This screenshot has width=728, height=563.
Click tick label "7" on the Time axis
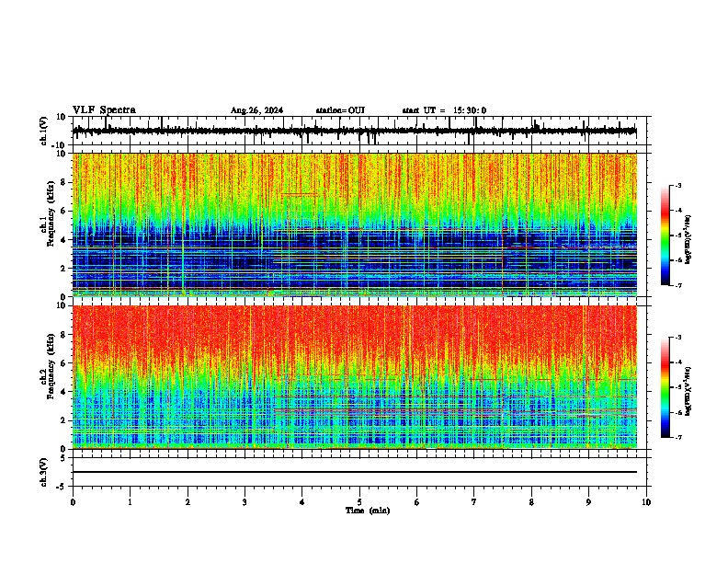(x=474, y=502)
